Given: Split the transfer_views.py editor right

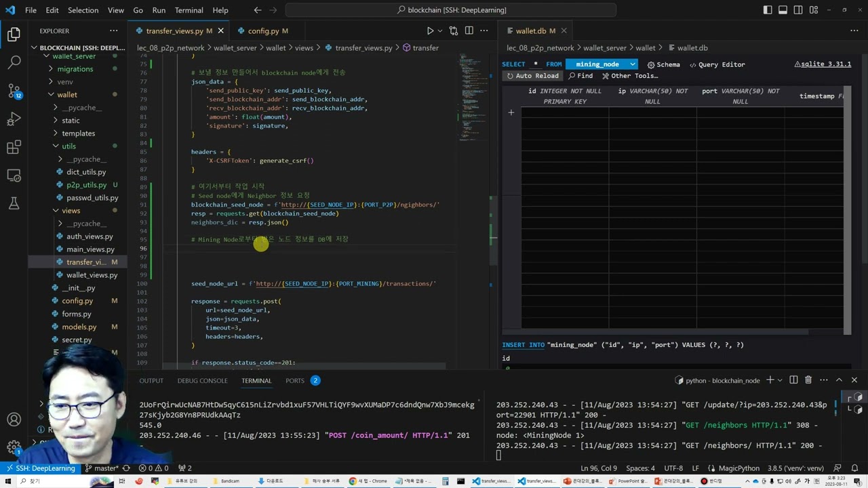Looking at the screenshot, I should coord(469,31).
